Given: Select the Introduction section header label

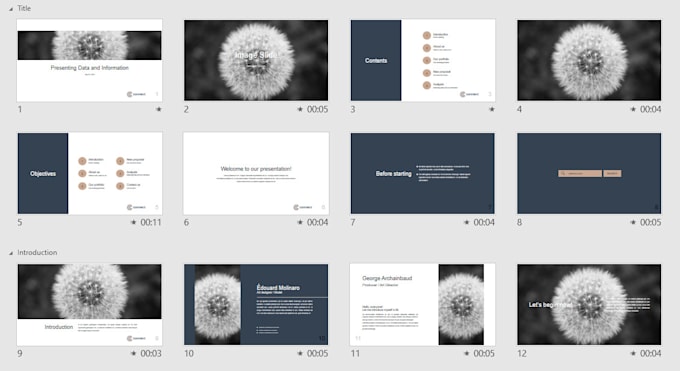Looking at the screenshot, I should (x=37, y=253).
